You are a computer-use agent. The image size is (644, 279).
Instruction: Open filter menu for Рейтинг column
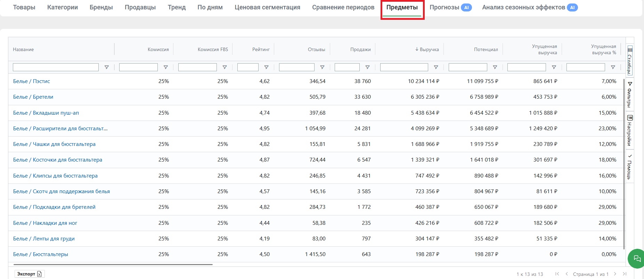(267, 67)
